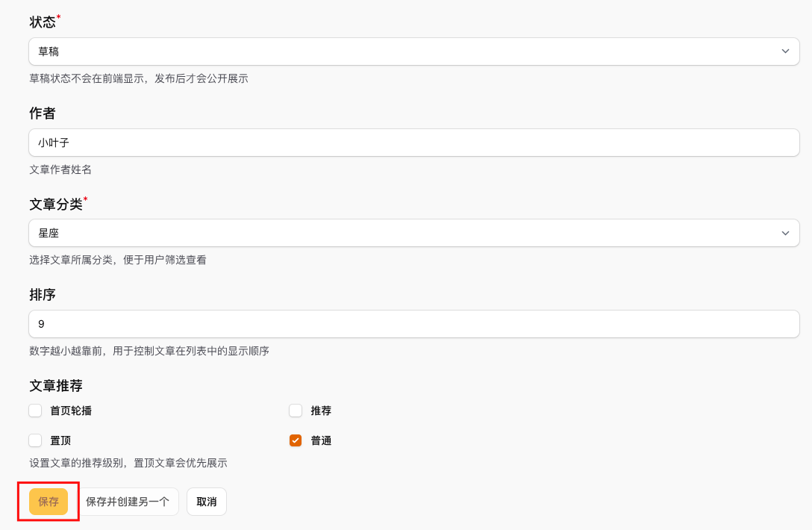Click 保存并创建另一个 button
812x530 pixels.
(x=128, y=502)
